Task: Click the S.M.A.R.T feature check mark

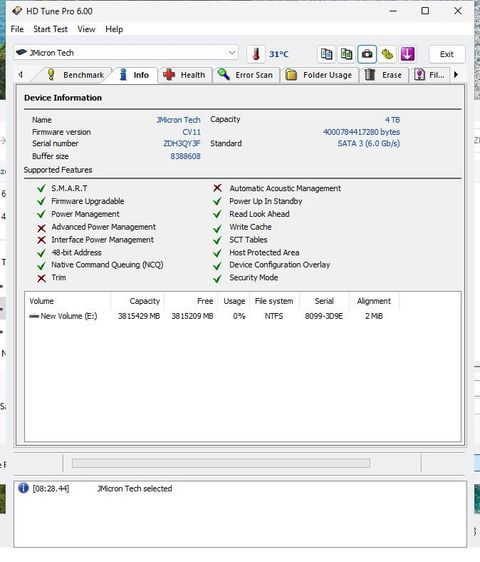Action: pos(42,188)
